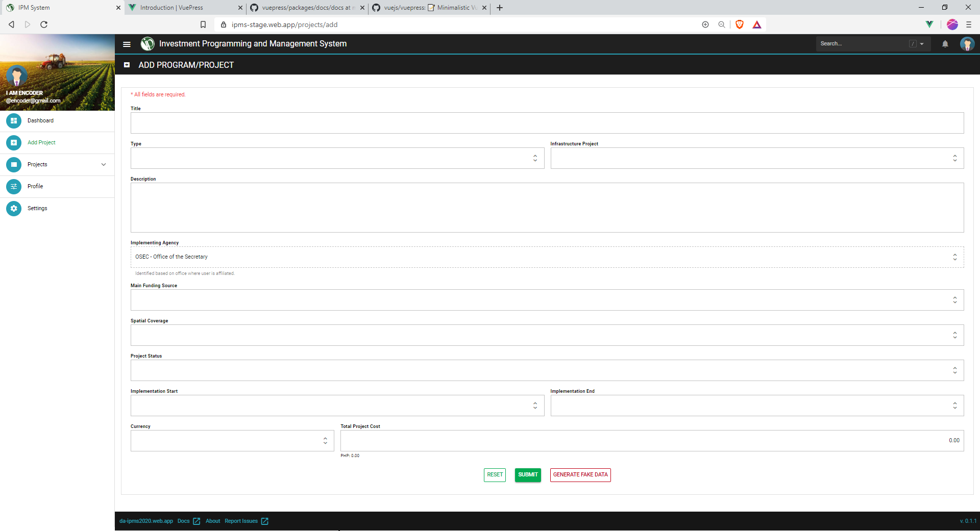Click the browser back arrow

[x=11, y=24]
